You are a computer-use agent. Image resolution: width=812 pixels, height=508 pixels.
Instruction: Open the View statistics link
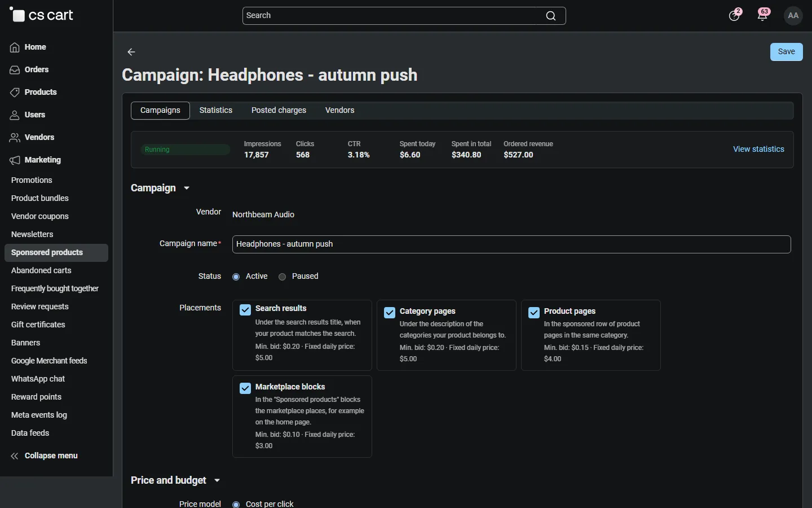coord(758,150)
